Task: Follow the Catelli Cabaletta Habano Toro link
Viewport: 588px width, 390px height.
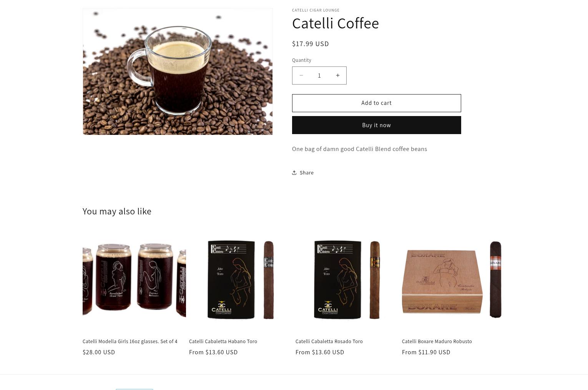Action: pos(223,341)
